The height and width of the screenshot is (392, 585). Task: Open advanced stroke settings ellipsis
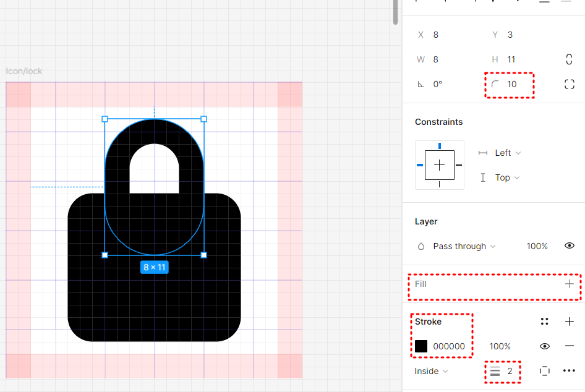pos(569,370)
